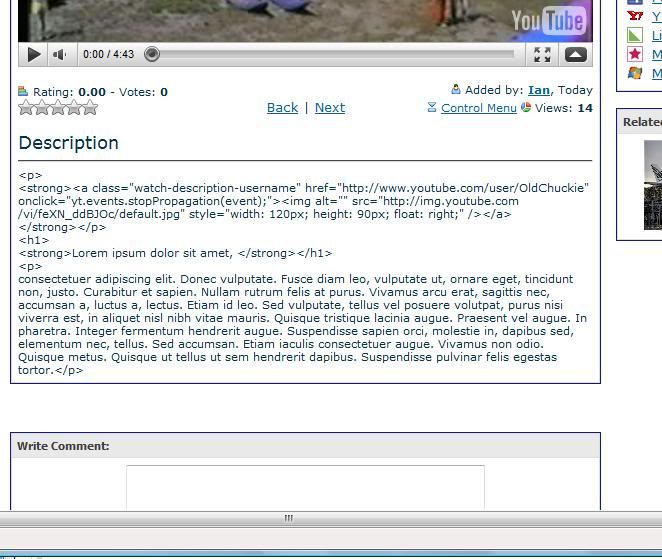This screenshot has height=559, width=662.
Task: Play the YouTube video
Action: pyautogui.click(x=33, y=55)
